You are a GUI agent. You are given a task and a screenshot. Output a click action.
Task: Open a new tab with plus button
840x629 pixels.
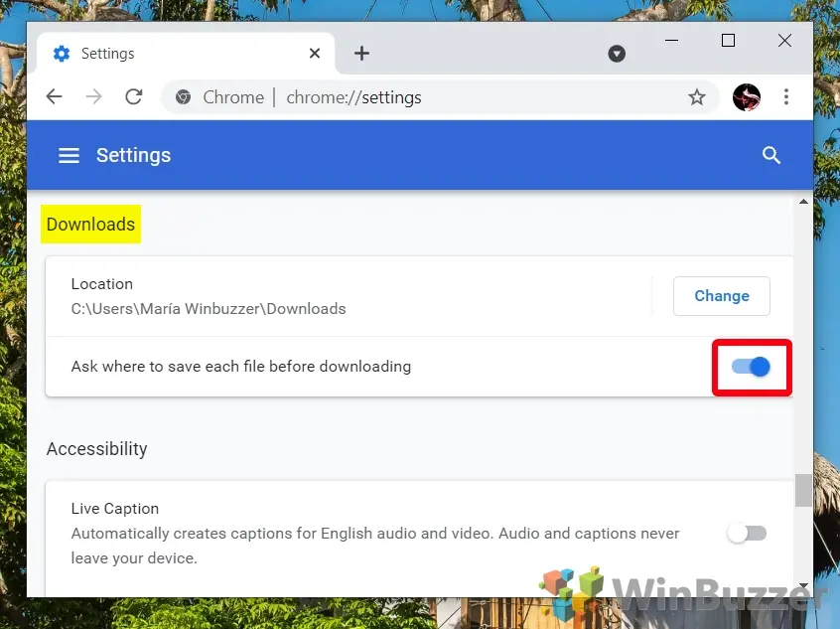(x=361, y=54)
